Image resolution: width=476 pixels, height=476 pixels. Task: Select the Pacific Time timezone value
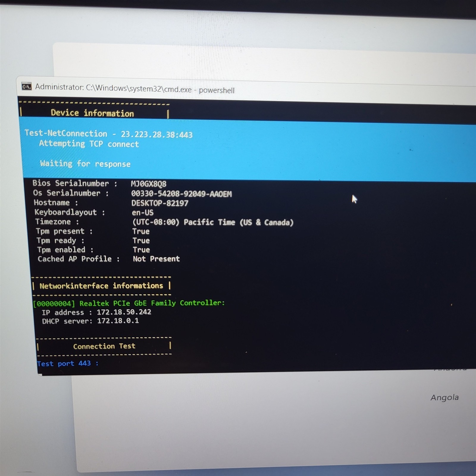[x=213, y=222]
